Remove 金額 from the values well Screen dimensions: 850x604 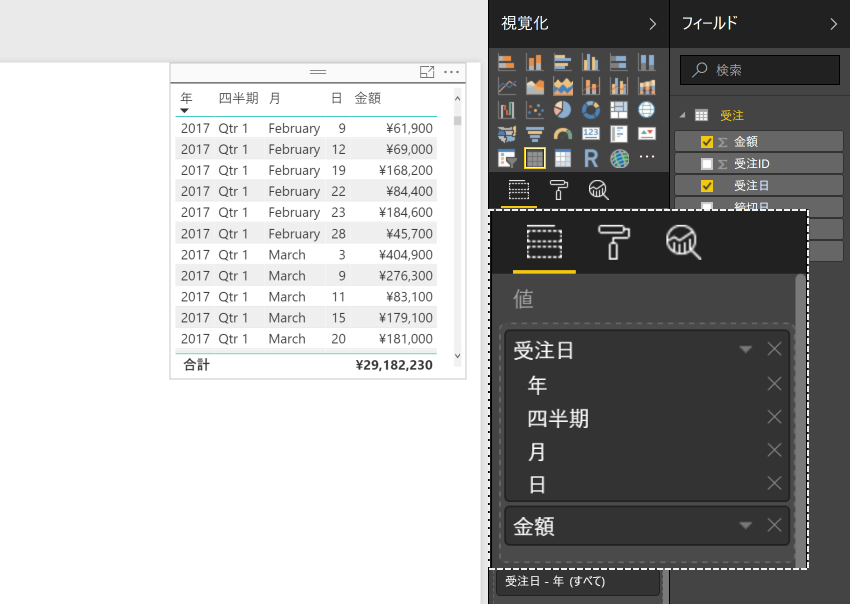774,525
